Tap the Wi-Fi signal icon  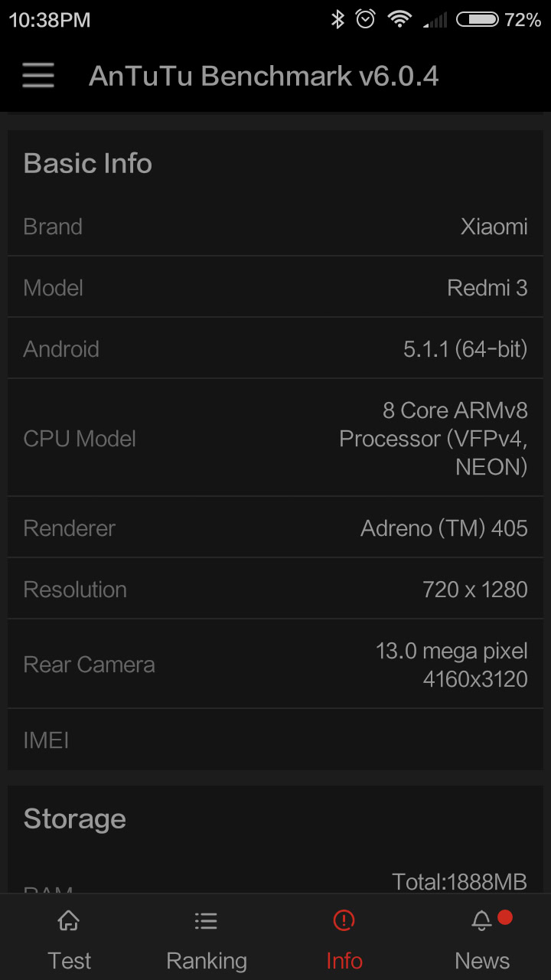(x=399, y=20)
